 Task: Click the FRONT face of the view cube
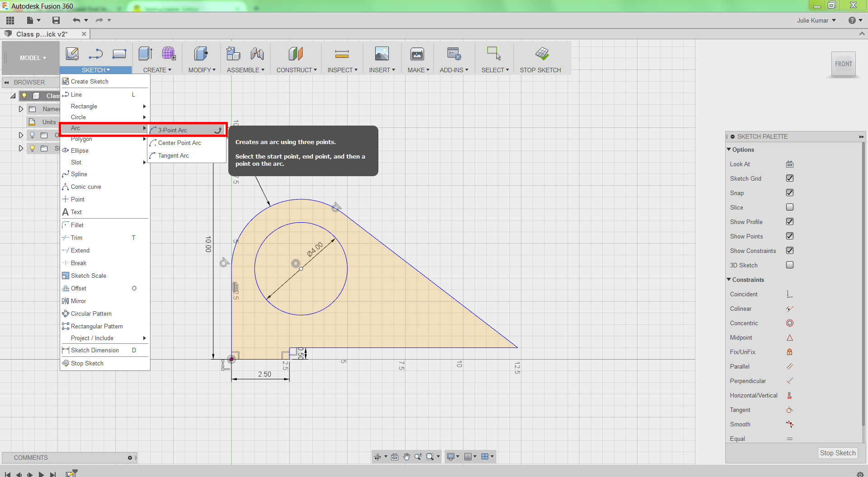pos(843,64)
